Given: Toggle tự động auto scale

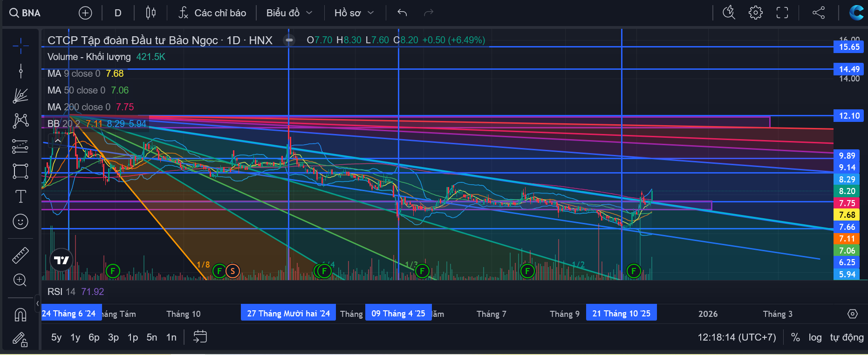Looking at the screenshot, I should coord(847,337).
